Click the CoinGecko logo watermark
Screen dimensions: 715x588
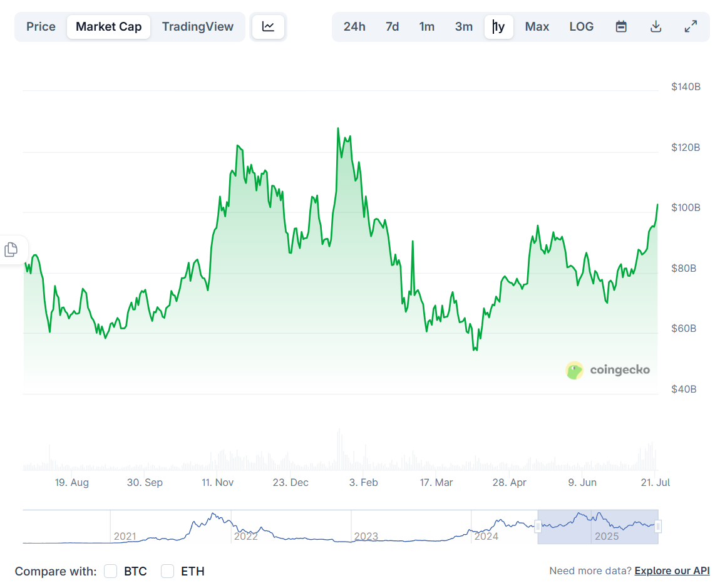[609, 370]
